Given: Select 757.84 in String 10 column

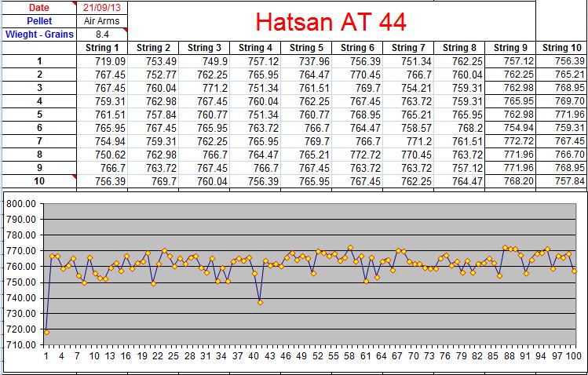Looking at the screenshot, I should click(x=561, y=181).
